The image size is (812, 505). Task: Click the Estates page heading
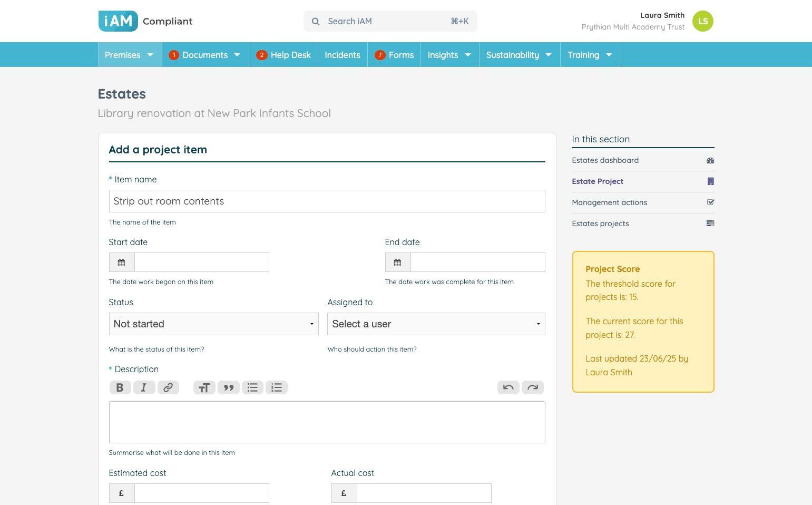pos(122,94)
